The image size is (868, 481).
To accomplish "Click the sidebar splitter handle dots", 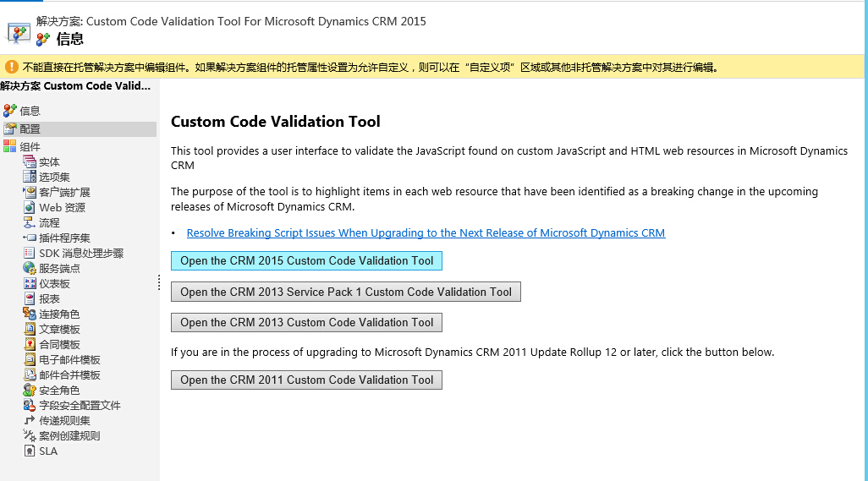I will coord(159,282).
